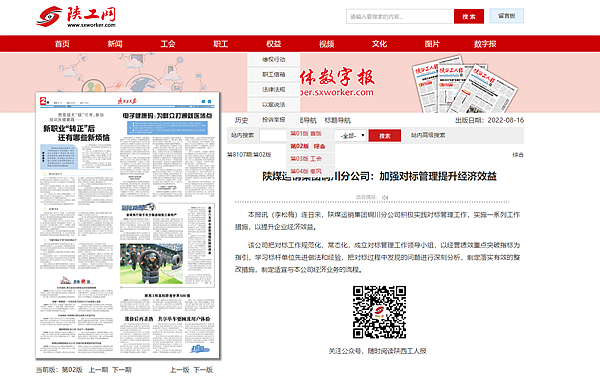Click the red 搜索 button beside -全部-

[385, 135]
